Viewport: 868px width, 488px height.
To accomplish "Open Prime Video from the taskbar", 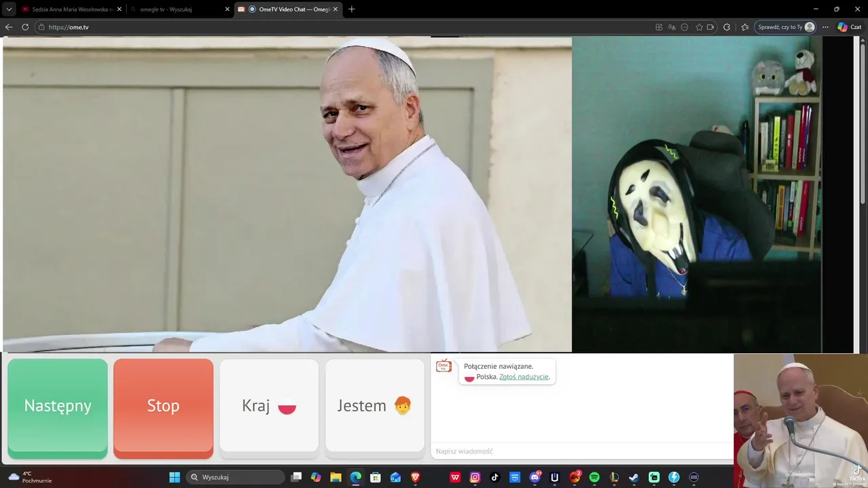I will (x=515, y=477).
